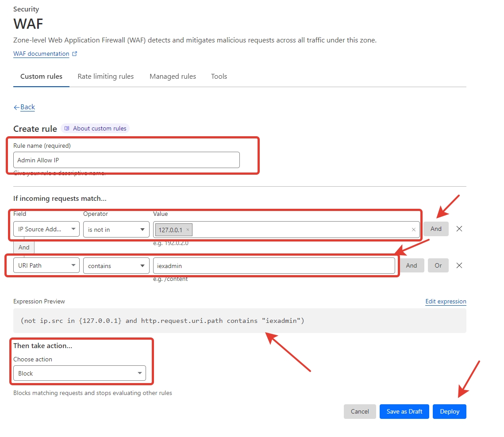504x437 pixels.
Task: Remove the 127.0.0.1 value chip
Action: 188,230
